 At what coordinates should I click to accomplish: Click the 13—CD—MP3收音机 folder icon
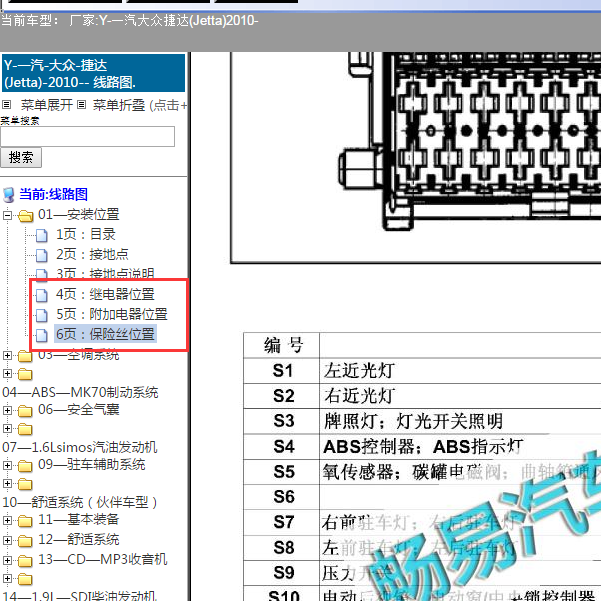coord(25,562)
